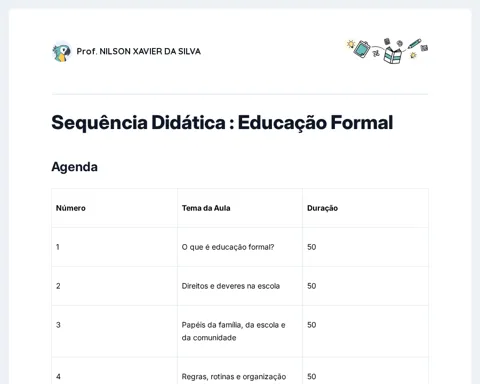This screenshot has height=384, width=480.
Task: Click the number 1 cell in the table
Action: coord(58,247)
